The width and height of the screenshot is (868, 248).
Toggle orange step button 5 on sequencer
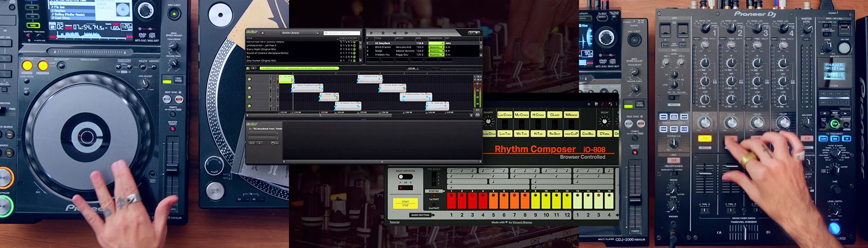[493, 200]
